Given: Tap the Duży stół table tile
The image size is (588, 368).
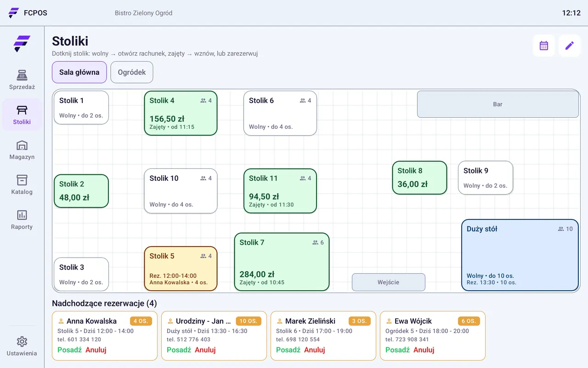Looking at the screenshot, I should (520, 255).
